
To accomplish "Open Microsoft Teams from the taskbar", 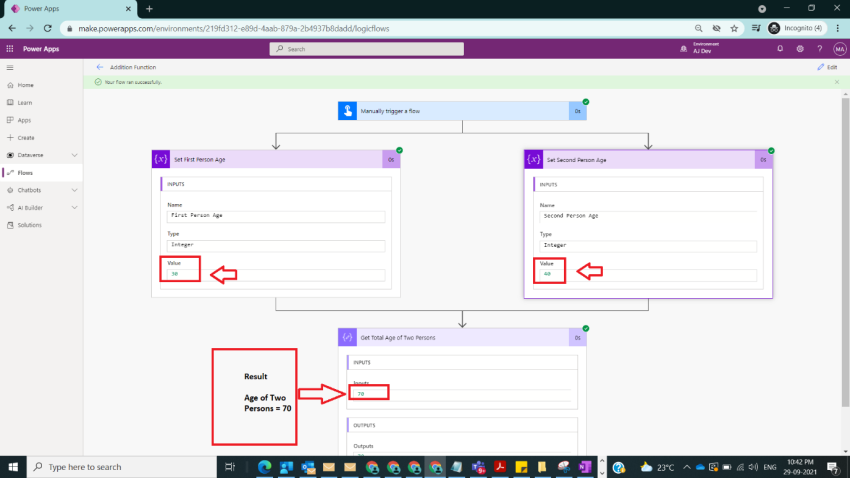I will click(478, 467).
